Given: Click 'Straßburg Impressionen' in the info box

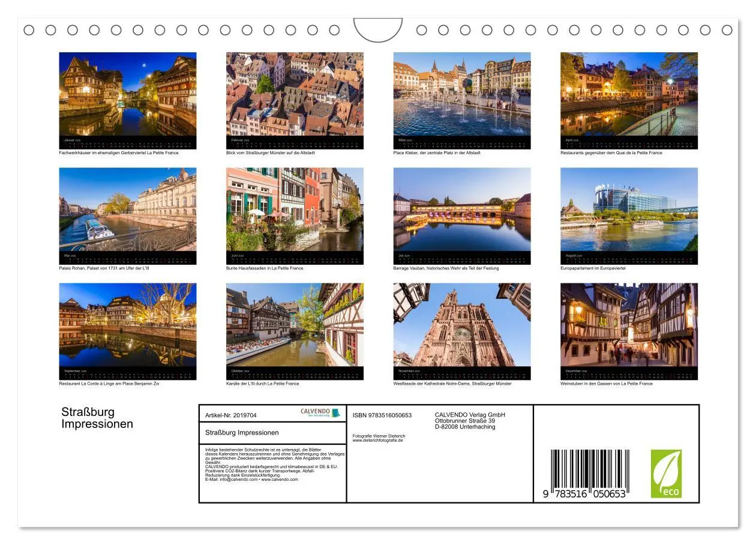Looking at the screenshot, I should 242,433.
